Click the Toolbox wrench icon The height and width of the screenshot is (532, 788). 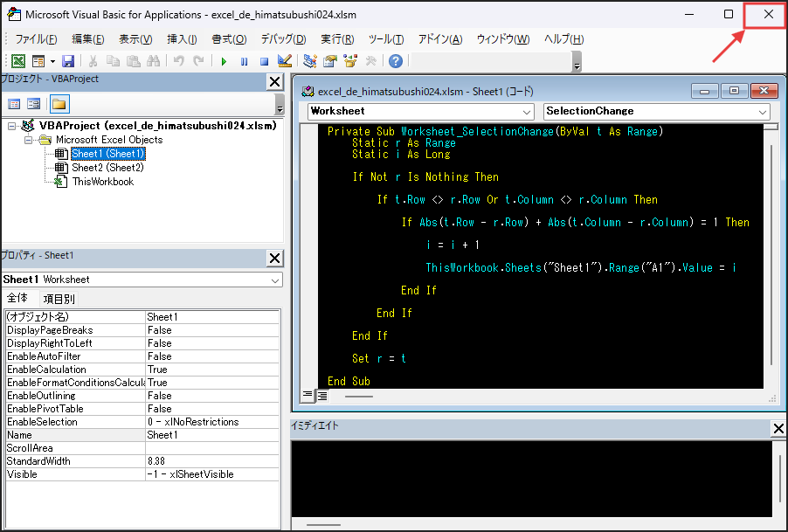point(371,61)
